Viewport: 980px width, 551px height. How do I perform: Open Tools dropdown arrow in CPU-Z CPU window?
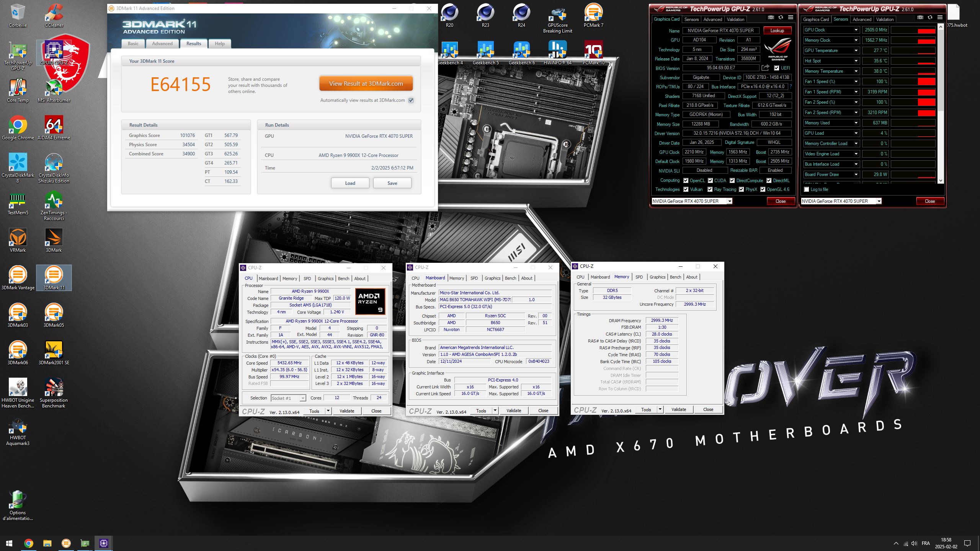pos(328,411)
